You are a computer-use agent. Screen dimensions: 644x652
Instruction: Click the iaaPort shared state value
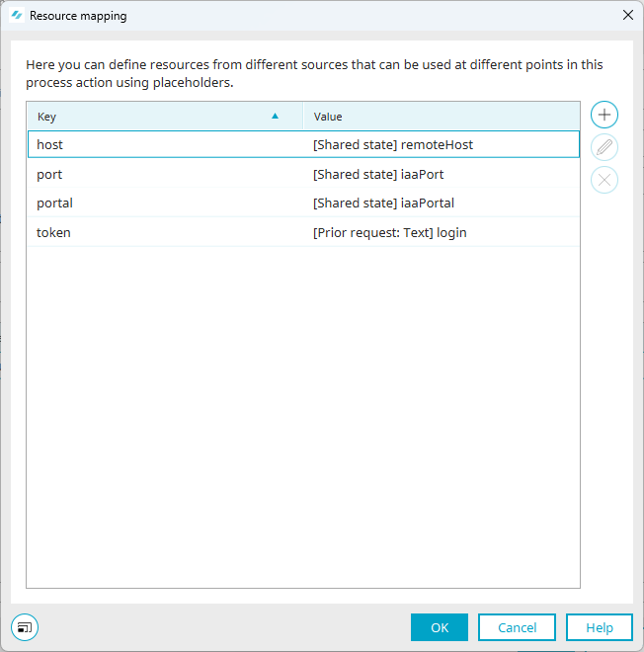378,174
